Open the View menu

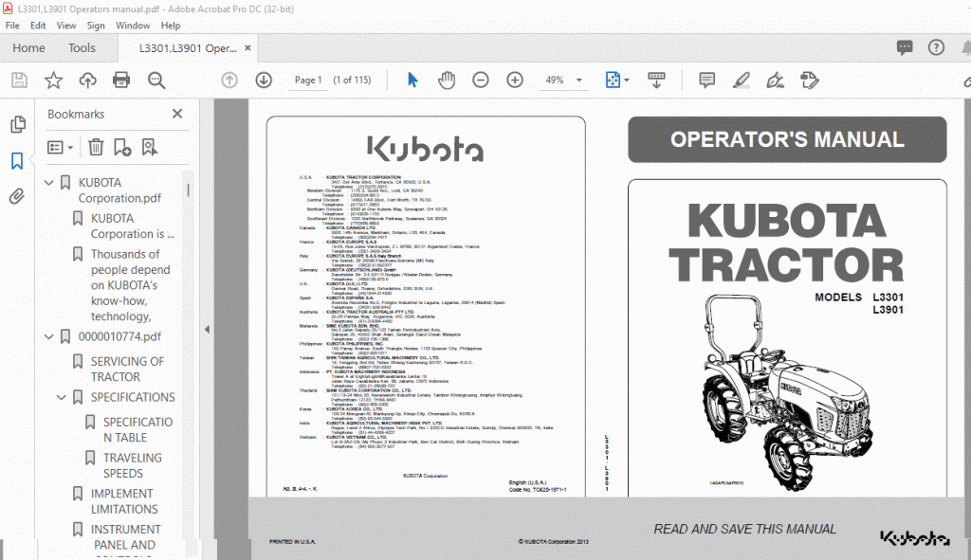pyautogui.click(x=66, y=26)
